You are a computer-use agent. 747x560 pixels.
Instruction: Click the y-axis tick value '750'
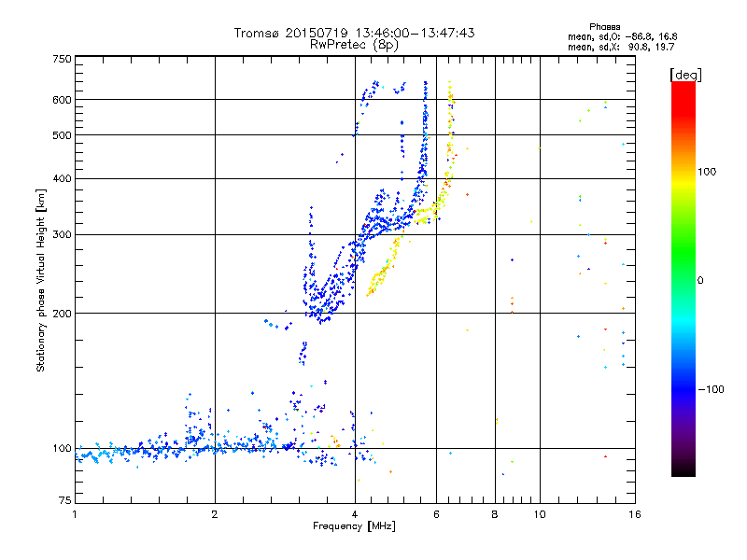[x=62, y=59]
